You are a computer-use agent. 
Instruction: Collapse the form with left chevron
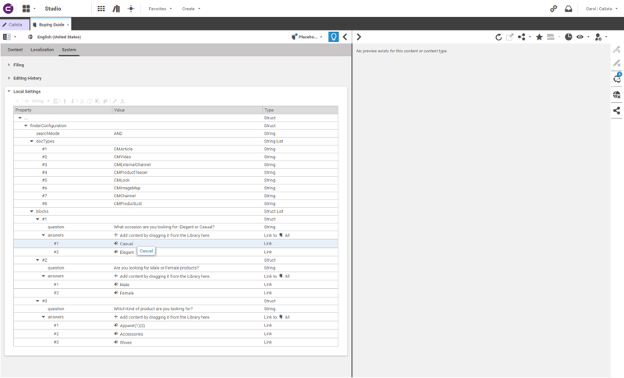(x=345, y=37)
